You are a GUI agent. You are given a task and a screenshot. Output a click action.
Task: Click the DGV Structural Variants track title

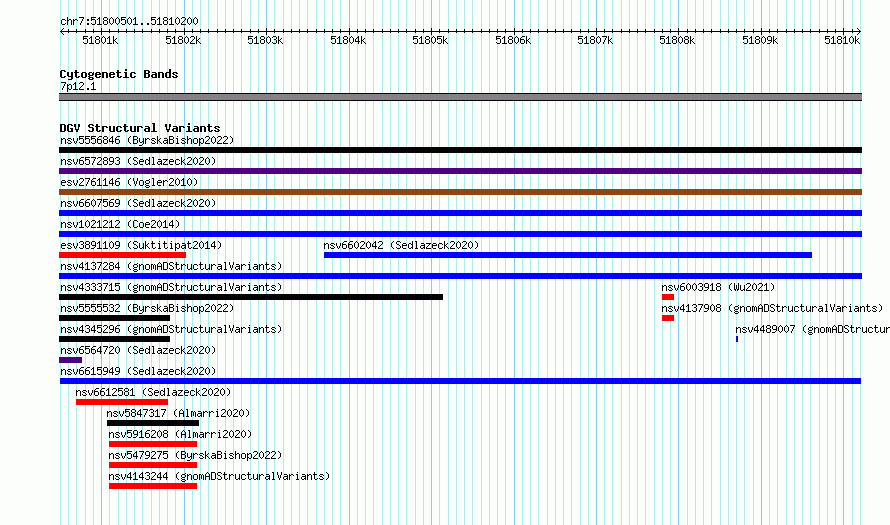pyautogui.click(x=140, y=128)
